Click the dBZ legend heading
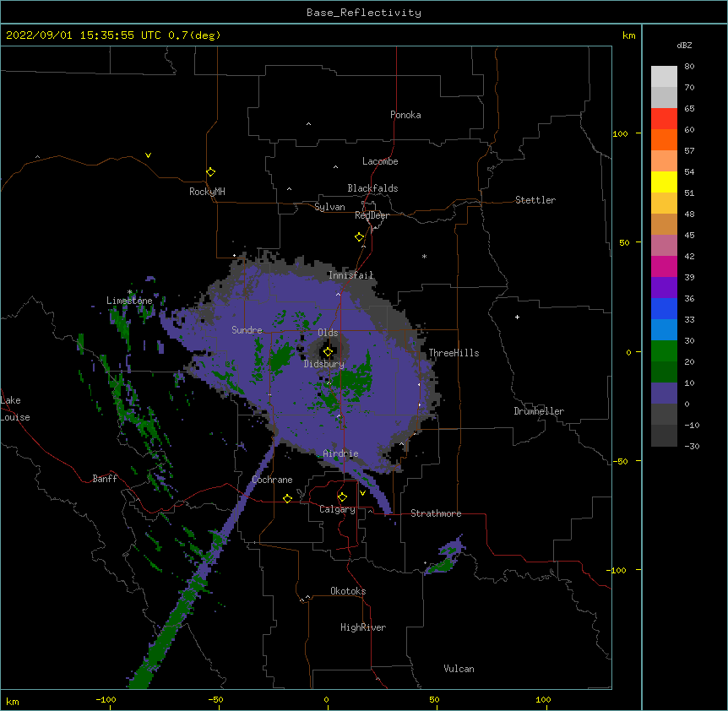Viewport: 728px width, 711px height. [684, 45]
